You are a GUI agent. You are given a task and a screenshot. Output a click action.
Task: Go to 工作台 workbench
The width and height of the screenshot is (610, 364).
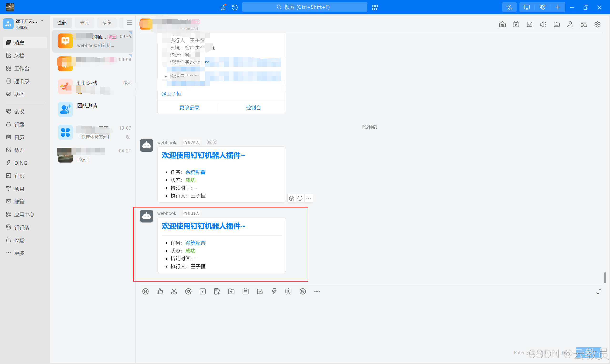coord(25,68)
